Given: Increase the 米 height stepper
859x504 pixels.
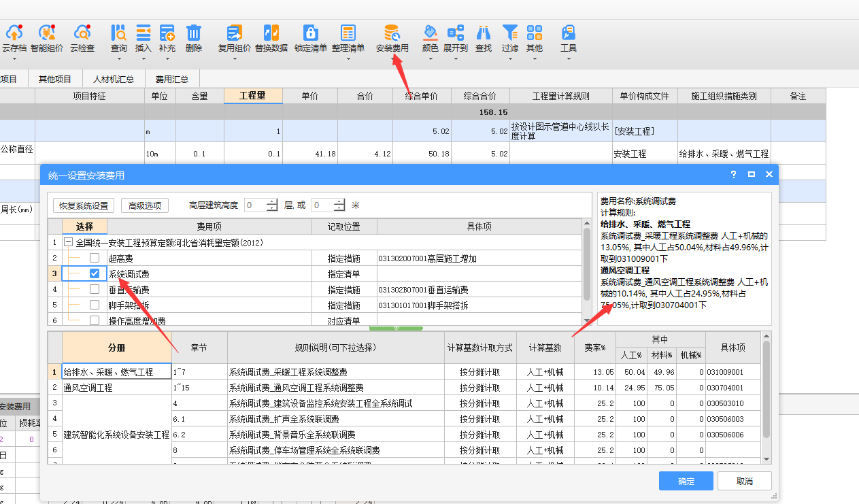Looking at the screenshot, I should [x=339, y=202].
